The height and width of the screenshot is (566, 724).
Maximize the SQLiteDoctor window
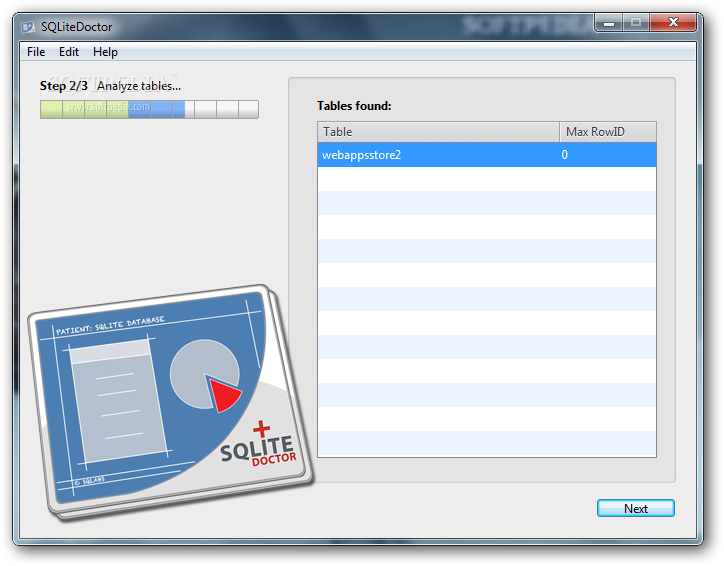pos(636,22)
